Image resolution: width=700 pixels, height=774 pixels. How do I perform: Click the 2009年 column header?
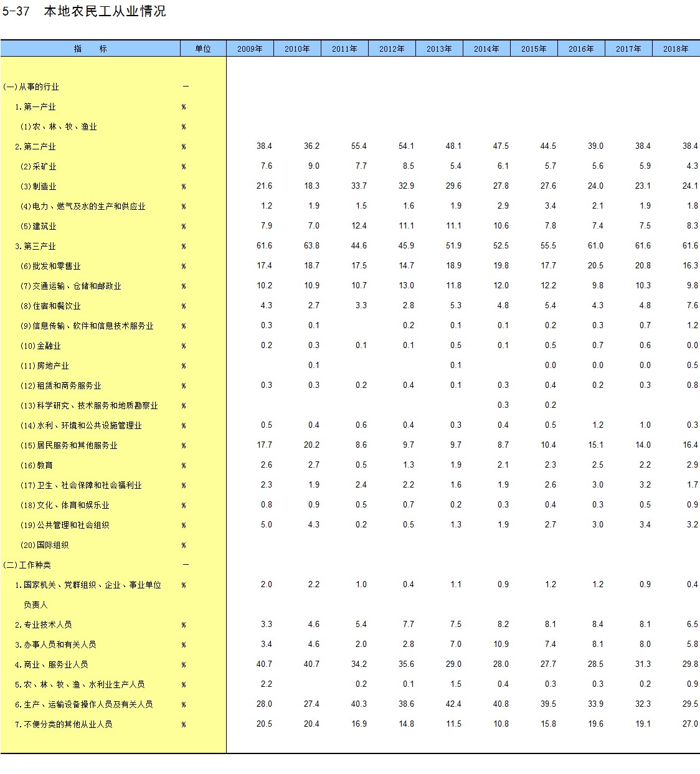pos(250,49)
